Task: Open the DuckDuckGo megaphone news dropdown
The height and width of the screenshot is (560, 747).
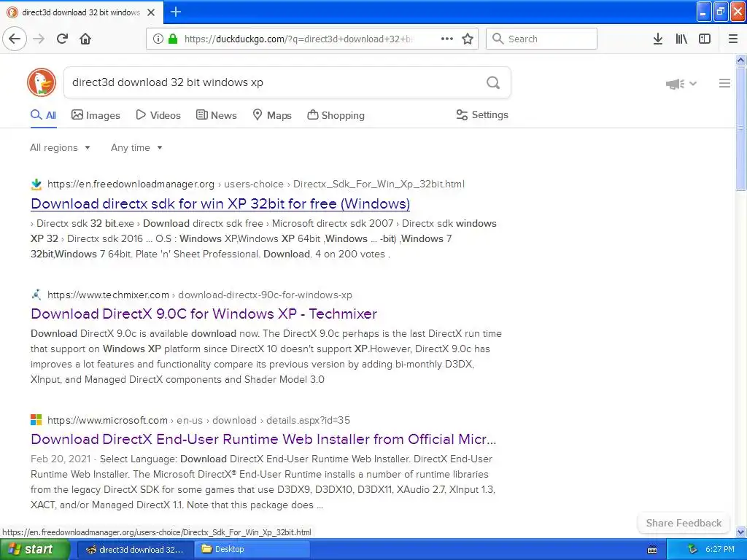Action: pyautogui.click(x=681, y=84)
